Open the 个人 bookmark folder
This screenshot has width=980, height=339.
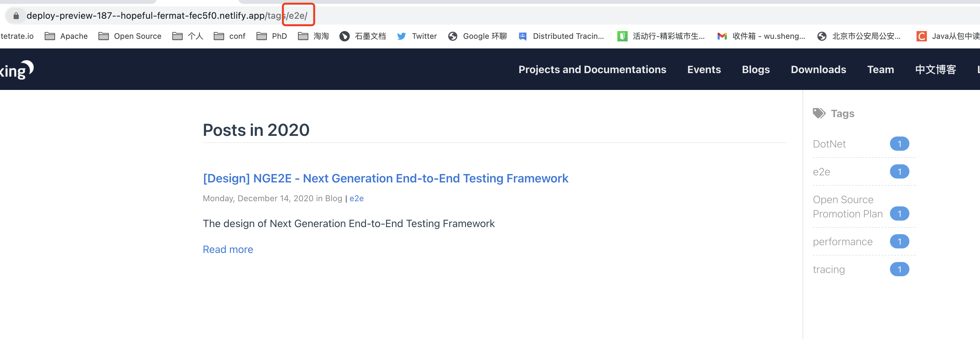tap(188, 36)
